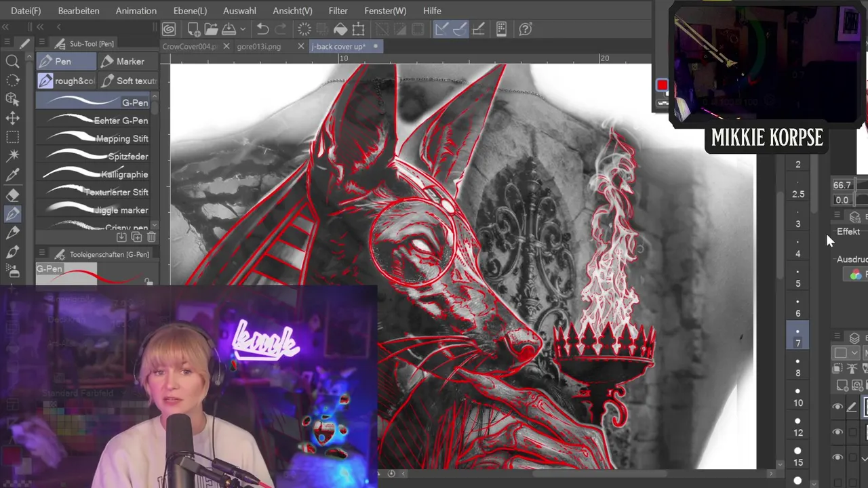Screen dimensions: 868x488
Task: Open the Clip Studio launcher icon
Action: point(169,29)
